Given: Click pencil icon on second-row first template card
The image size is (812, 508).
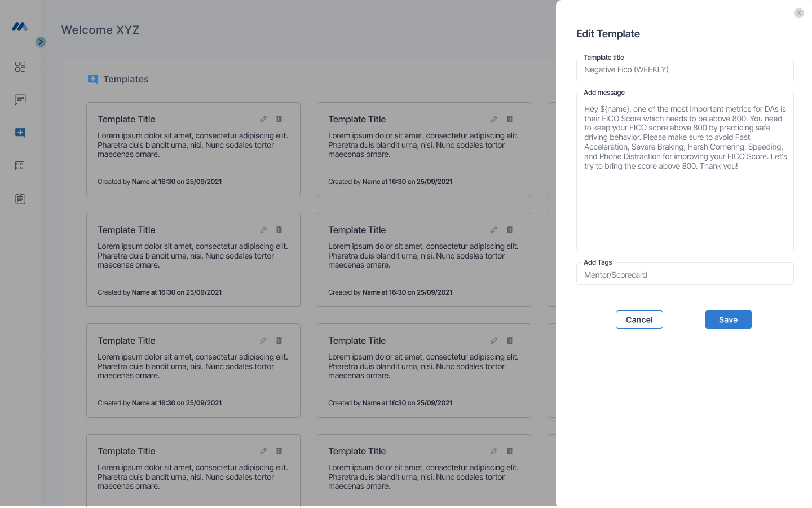Looking at the screenshot, I should (x=263, y=230).
